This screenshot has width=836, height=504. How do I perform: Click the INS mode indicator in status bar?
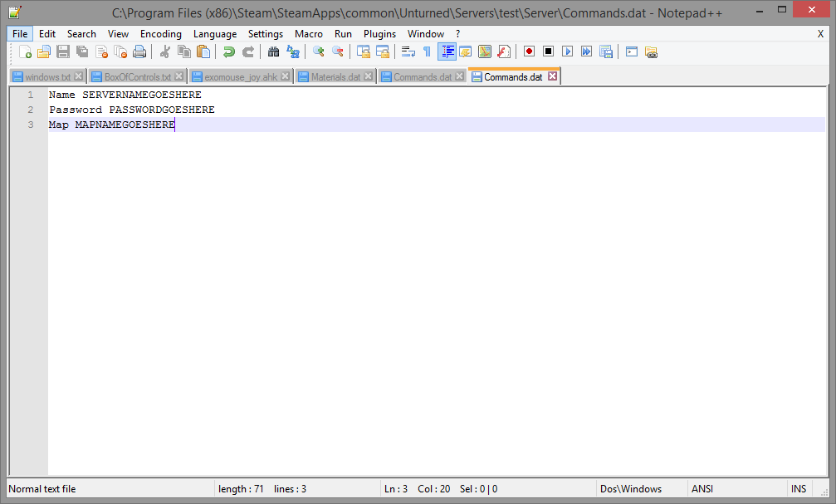pyautogui.click(x=799, y=488)
